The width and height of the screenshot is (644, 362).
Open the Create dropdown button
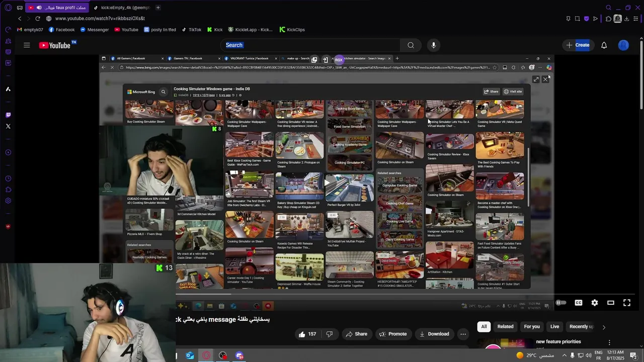click(x=577, y=45)
